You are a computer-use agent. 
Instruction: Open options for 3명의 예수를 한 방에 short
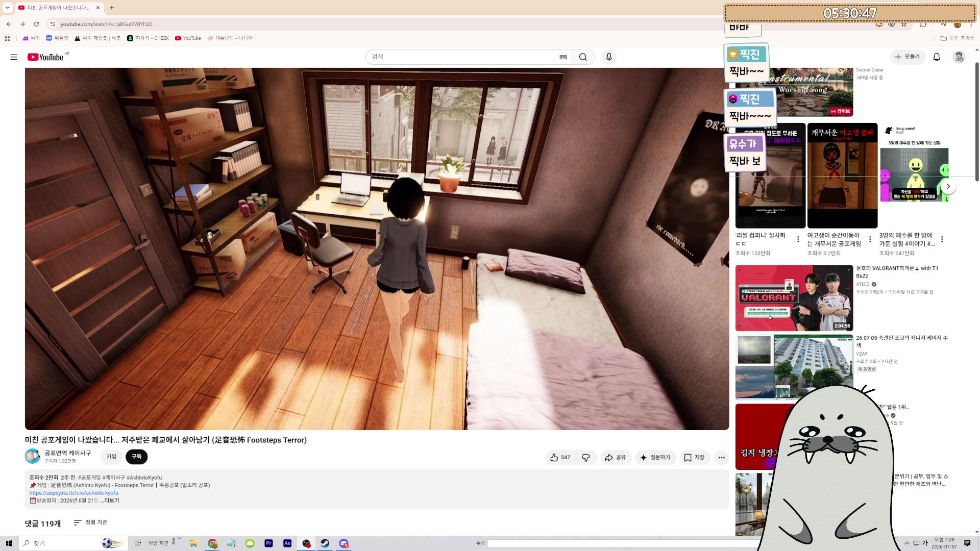click(942, 239)
